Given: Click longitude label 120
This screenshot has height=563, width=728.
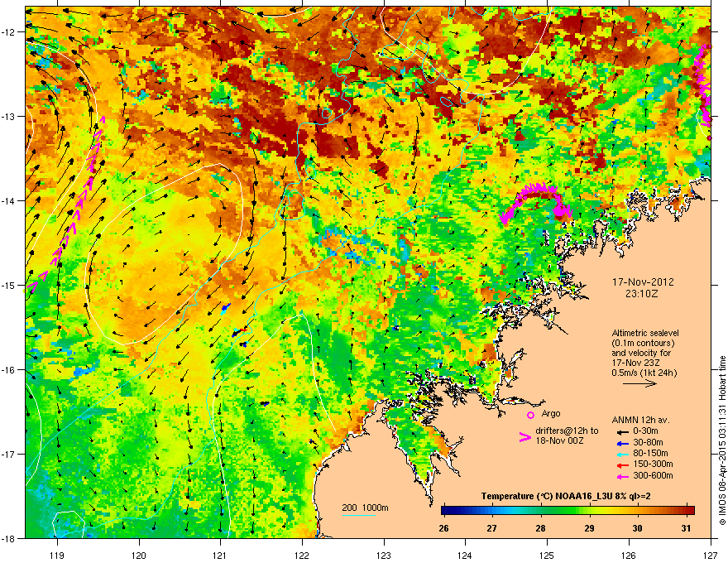Looking at the screenshot, I should [139, 555].
